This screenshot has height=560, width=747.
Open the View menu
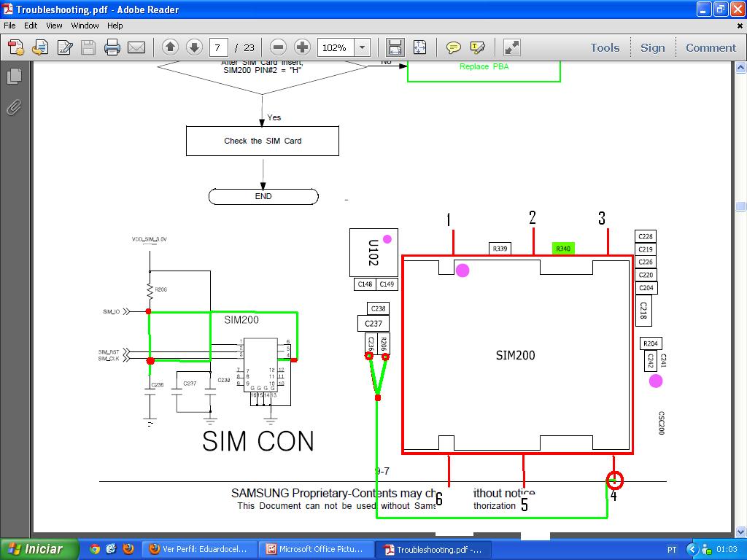(54, 26)
